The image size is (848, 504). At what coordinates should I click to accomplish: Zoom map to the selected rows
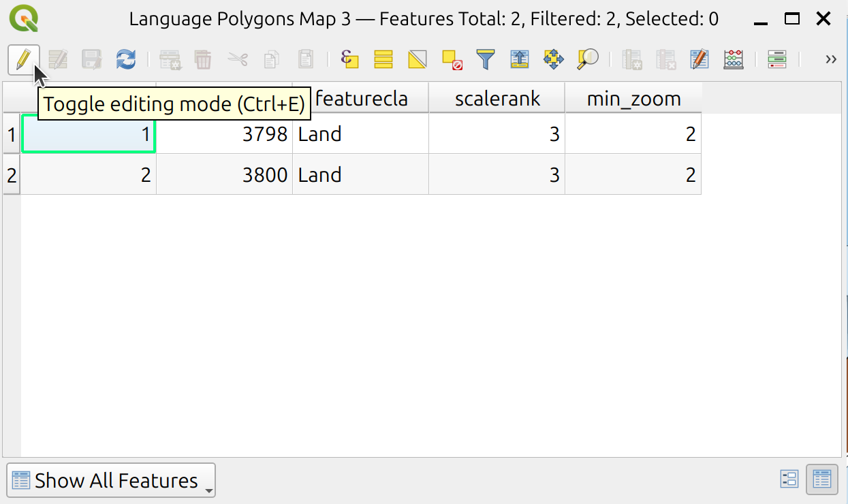pos(586,59)
